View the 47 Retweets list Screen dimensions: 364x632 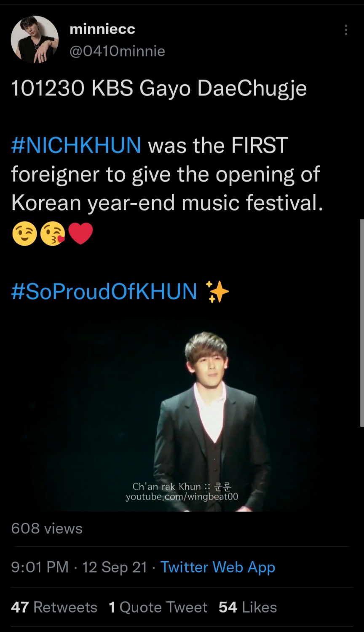54,607
